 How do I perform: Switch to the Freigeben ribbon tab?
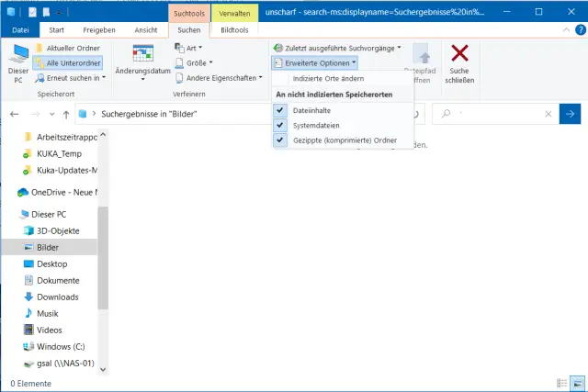click(99, 30)
